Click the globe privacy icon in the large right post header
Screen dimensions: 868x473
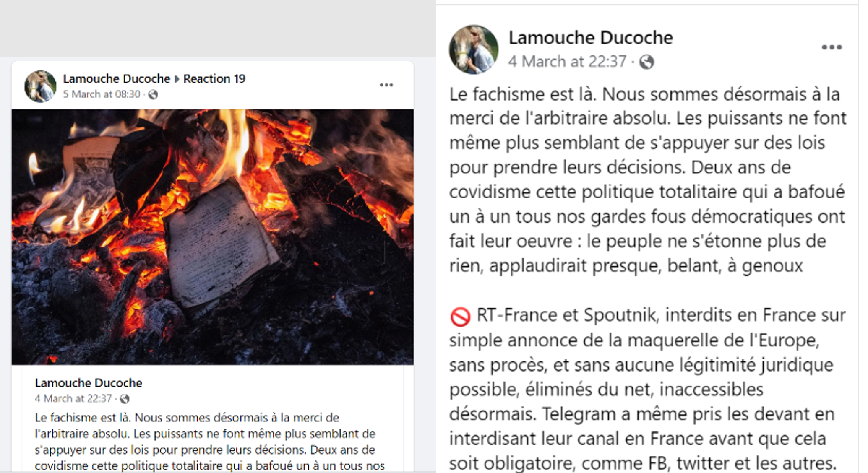(646, 62)
